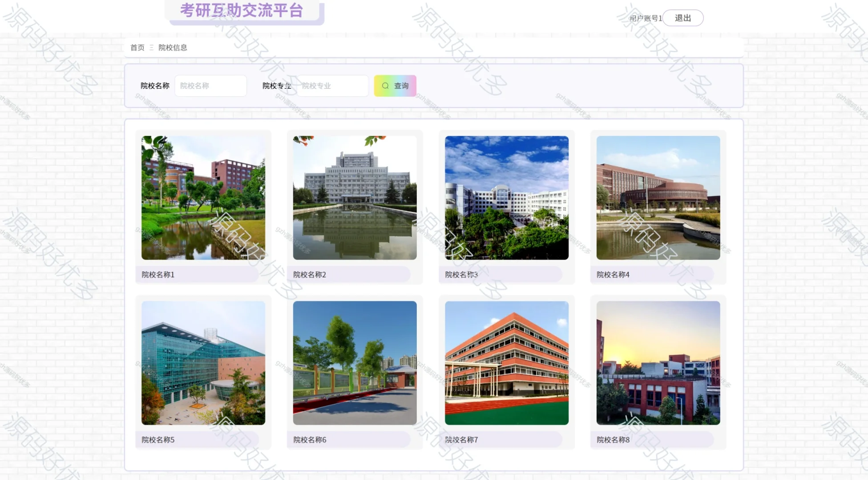Click the breadcrumb separator icon after 首页

151,47
